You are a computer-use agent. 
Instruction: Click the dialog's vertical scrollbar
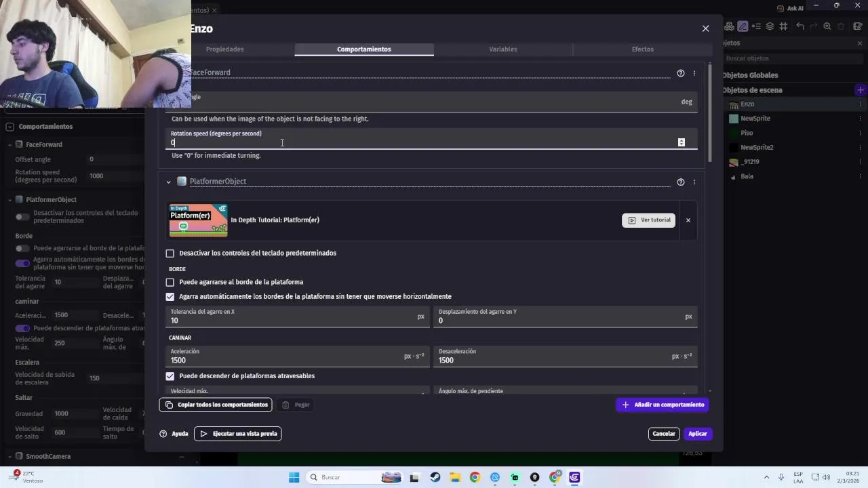[x=710, y=113]
